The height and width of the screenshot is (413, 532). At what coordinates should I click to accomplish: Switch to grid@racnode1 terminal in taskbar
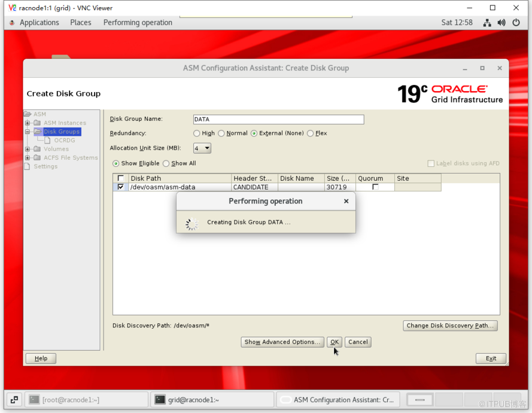tap(211, 399)
